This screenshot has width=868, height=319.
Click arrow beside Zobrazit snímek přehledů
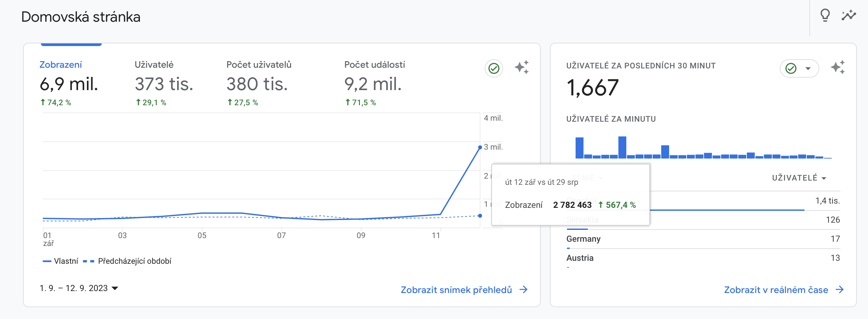(524, 289)
